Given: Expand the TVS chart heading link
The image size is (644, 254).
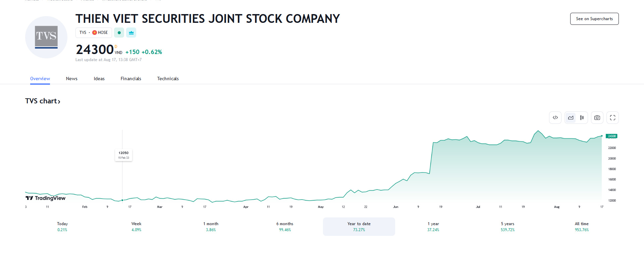Looking at the screenshot, I should tap(43, 101).
